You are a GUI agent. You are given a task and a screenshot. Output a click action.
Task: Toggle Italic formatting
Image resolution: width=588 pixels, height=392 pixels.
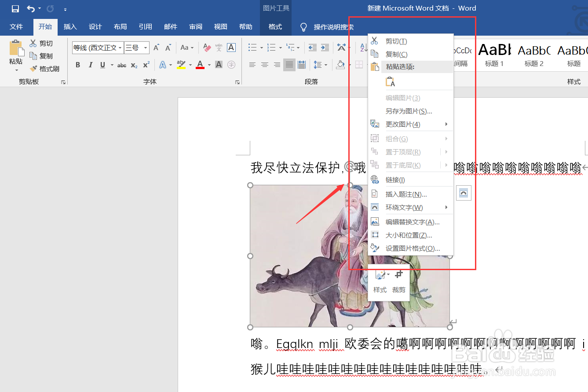click(x=90, y=65)
